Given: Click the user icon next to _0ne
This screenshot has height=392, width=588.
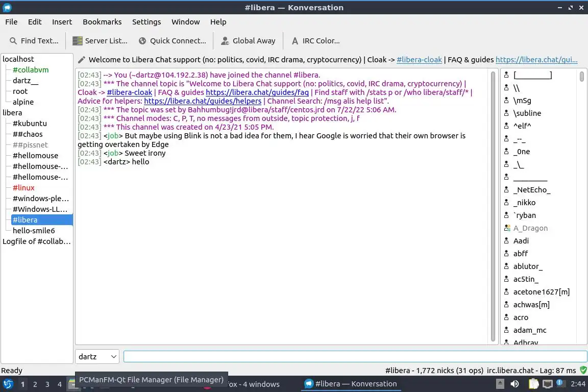Looking at the screenshot, I should [506, 151].
